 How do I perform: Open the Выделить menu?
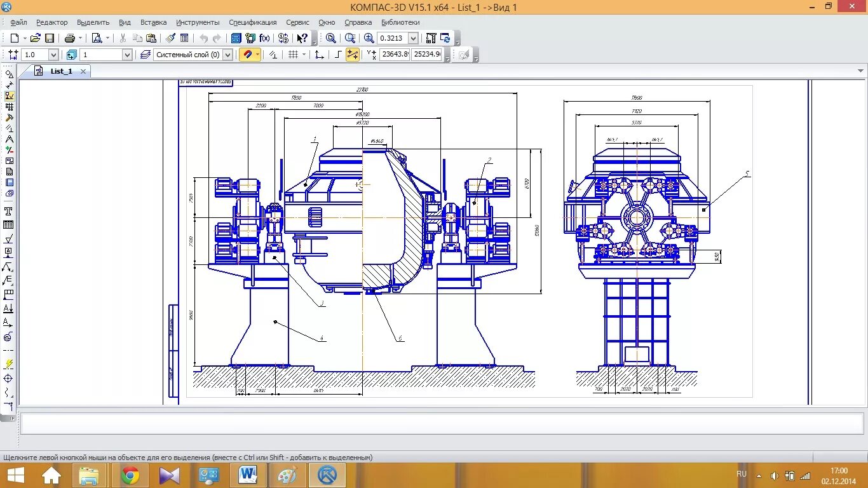click(93, 22)
